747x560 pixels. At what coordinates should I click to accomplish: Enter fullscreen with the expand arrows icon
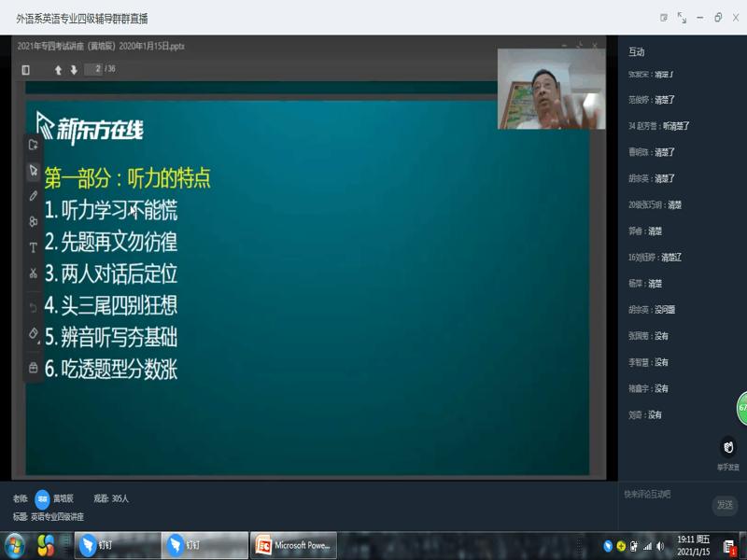point(682,18)
